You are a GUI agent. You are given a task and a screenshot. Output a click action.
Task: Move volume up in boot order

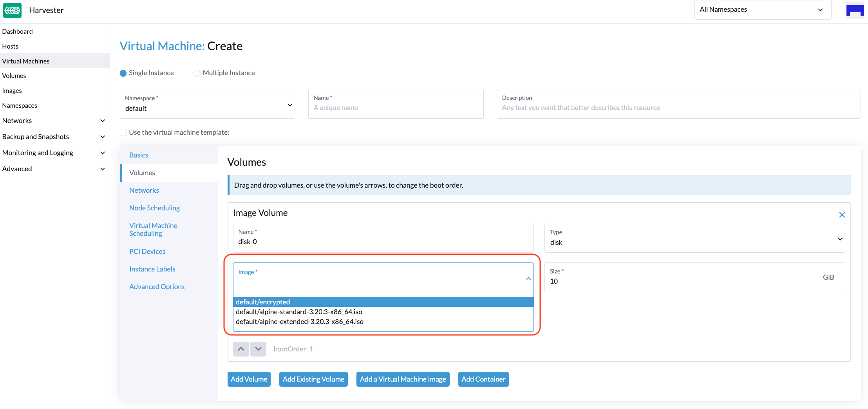241,349
